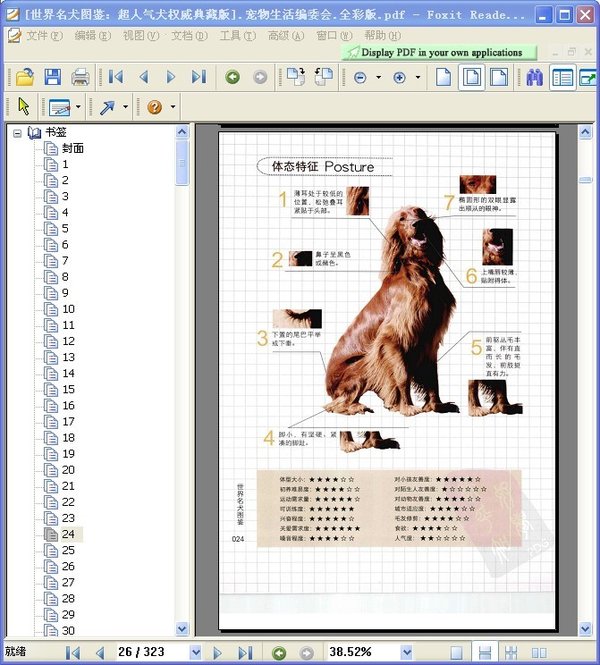
Task: Click the Print icon in toolbar
Action: [x=80, y=77]
